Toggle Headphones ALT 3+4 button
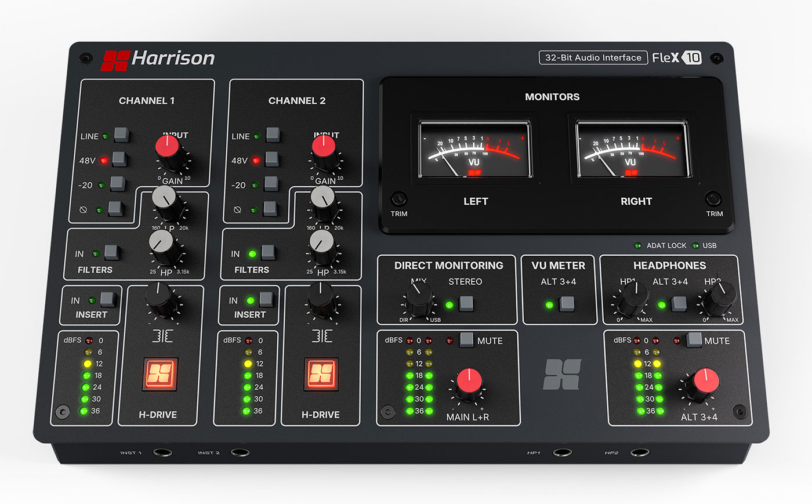 [679, 303]
